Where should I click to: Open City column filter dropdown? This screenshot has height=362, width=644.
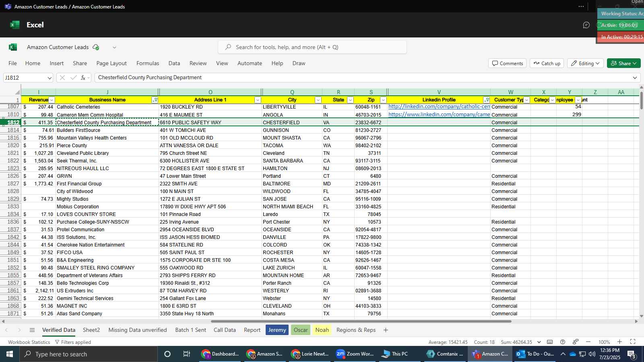point(318,100)
